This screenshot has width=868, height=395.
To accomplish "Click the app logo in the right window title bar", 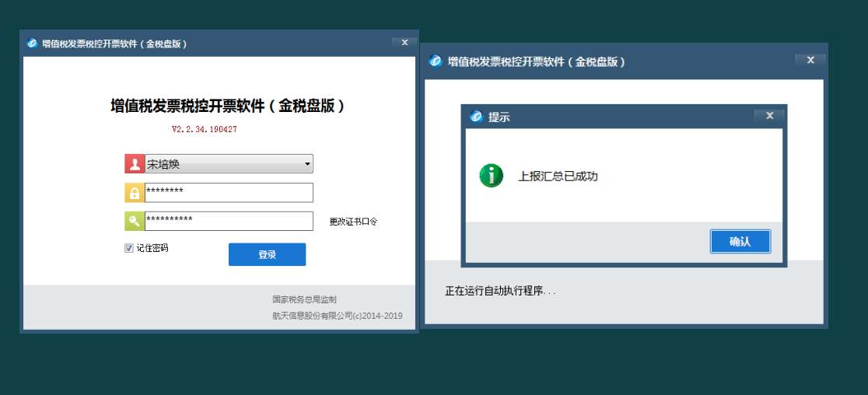I will pos(436,61).
